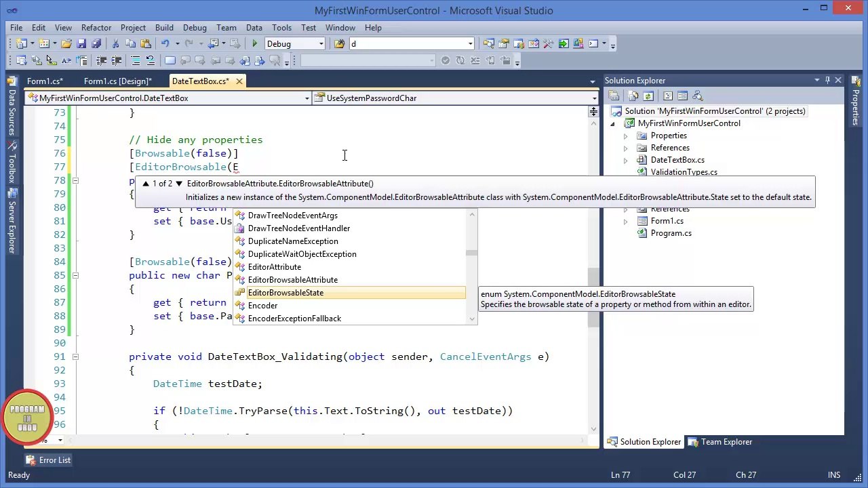This screenshot has height=488, width=868.
Task: Click the New Project toolbar icon
Action: point(22,43)
